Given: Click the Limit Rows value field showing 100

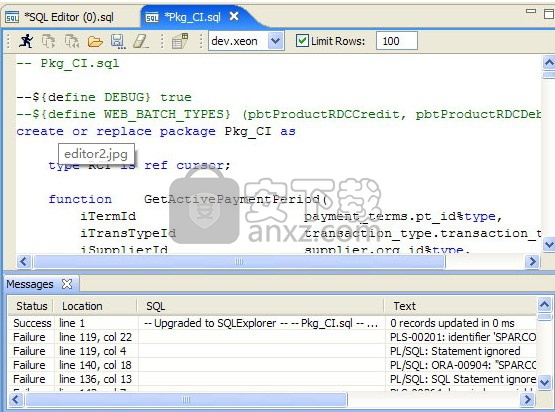Looking at the screenshot, I should (x=396, y=41).
